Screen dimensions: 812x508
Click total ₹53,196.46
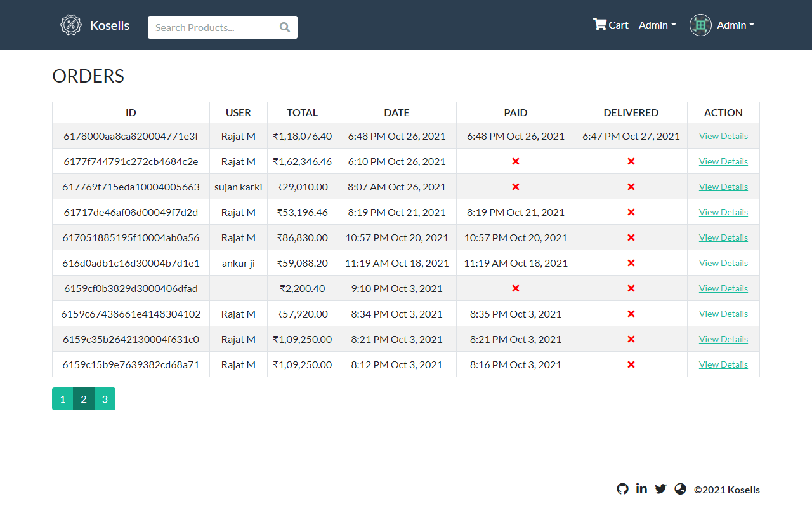[302, 212]
